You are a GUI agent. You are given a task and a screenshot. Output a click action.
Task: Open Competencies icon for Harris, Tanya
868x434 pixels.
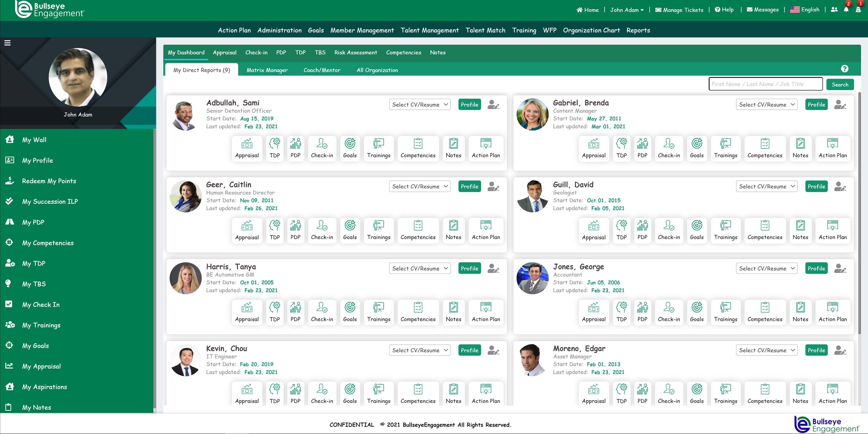click(x=418, y=312)
